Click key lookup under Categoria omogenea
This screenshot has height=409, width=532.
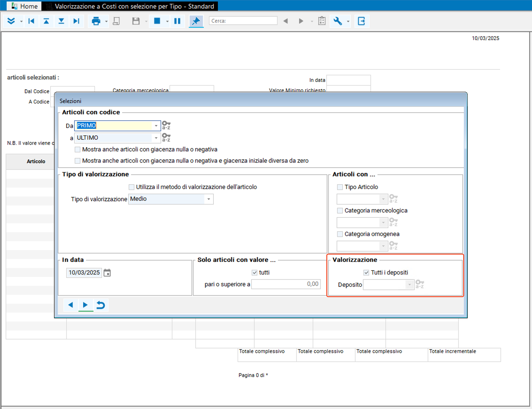393,246
